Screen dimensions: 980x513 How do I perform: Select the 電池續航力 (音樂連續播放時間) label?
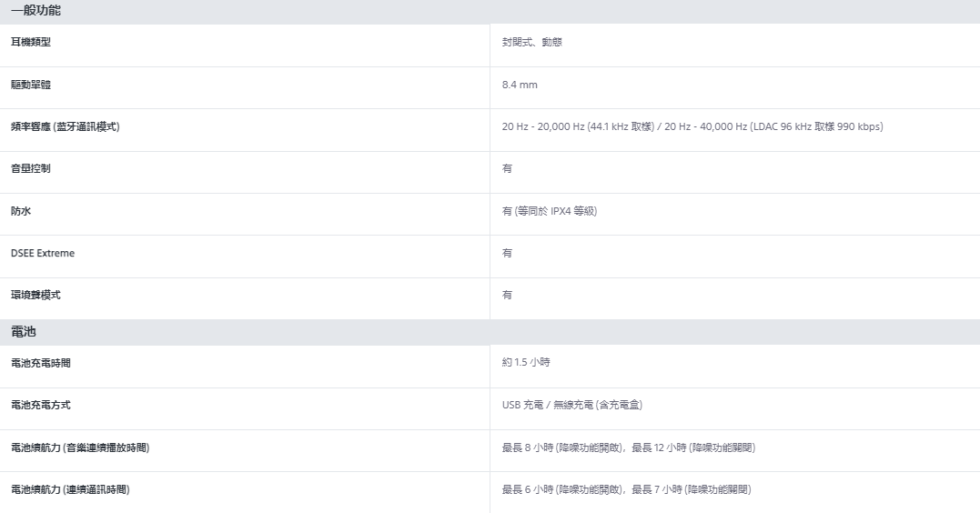click(x=80, y=448)
